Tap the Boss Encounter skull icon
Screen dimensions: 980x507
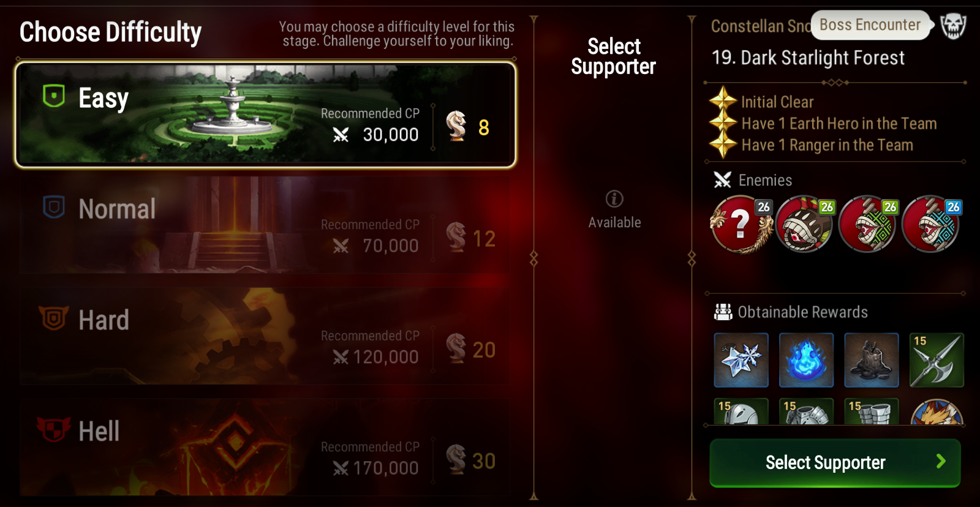point(953,26)
